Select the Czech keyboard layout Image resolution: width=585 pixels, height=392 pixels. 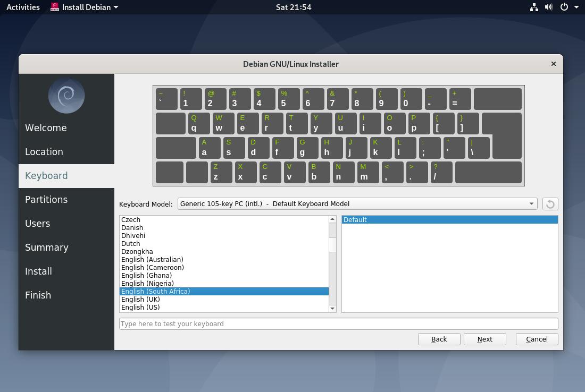[x=224, y=219]
